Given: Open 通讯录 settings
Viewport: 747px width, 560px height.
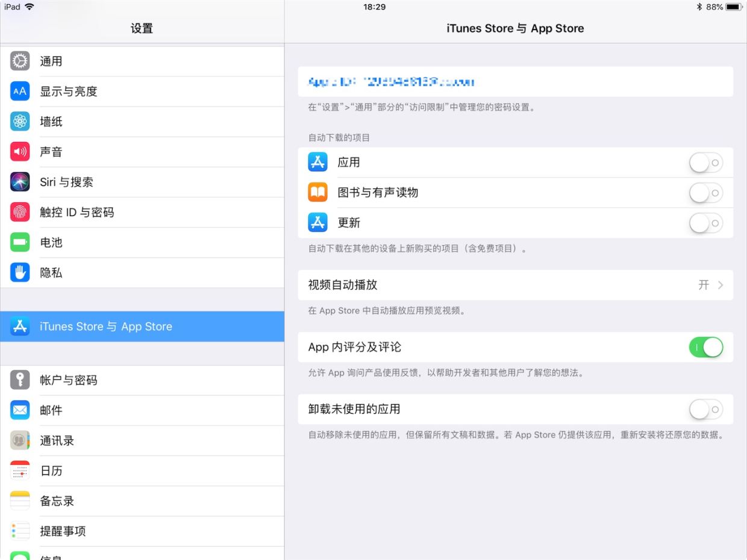Looking at the screenshot, I should [142, 440].
